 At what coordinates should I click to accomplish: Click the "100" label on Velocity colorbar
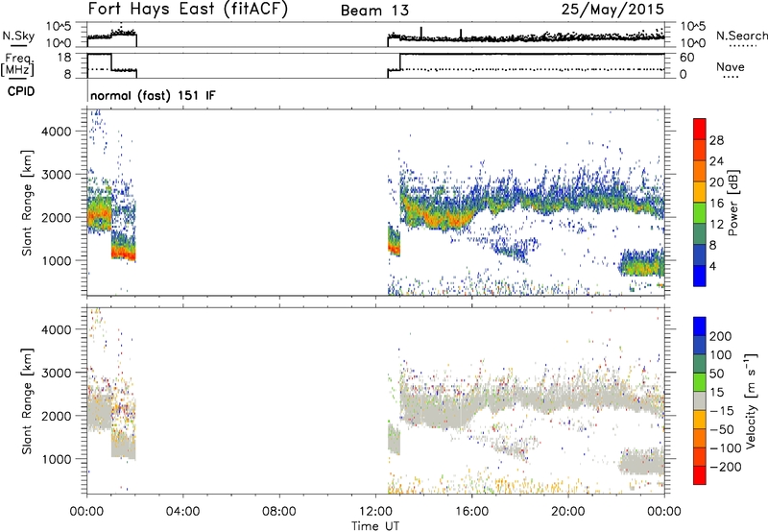pos(721,355)
